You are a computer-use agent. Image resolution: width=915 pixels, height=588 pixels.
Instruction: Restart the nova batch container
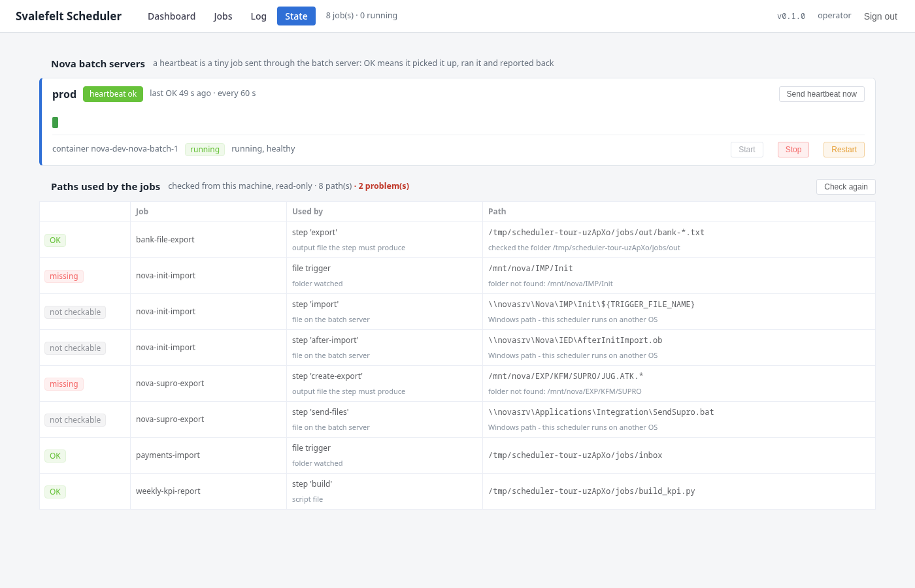(844, 150)
